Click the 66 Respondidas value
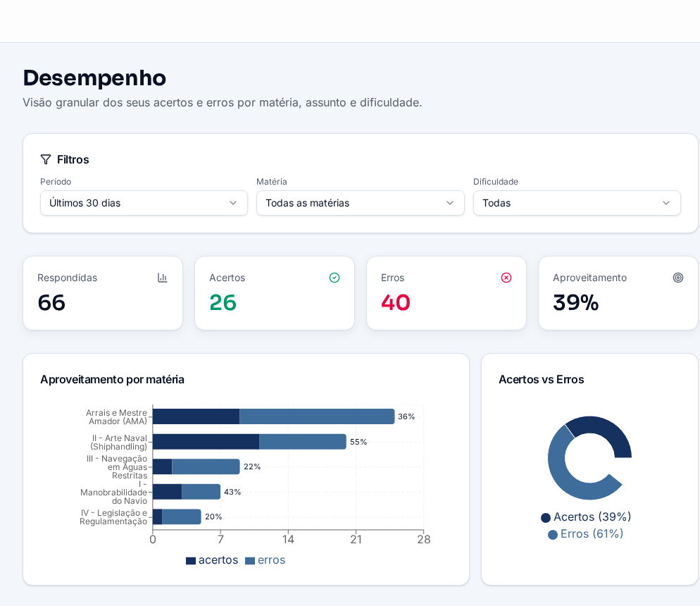 pos(52,303)
